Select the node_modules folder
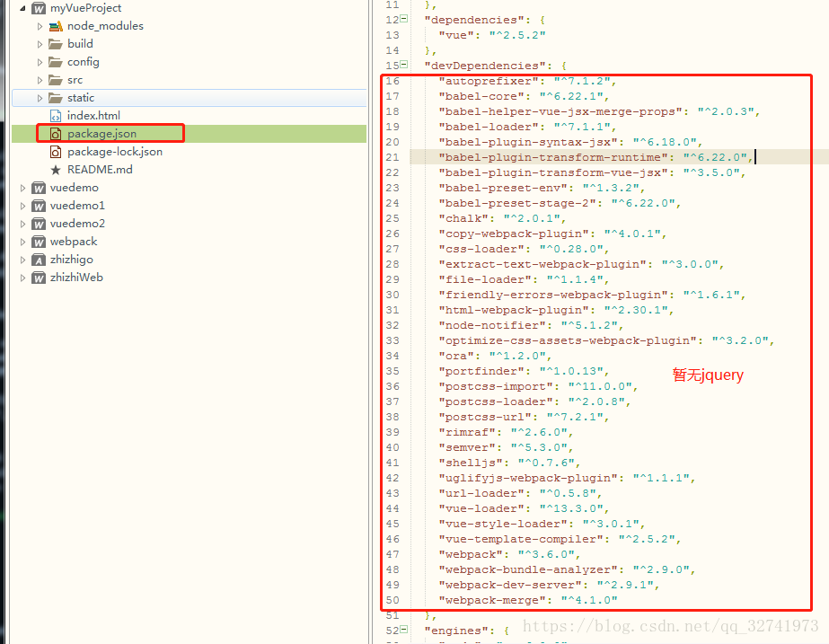The image size is (829, 644). pos(105,26)
